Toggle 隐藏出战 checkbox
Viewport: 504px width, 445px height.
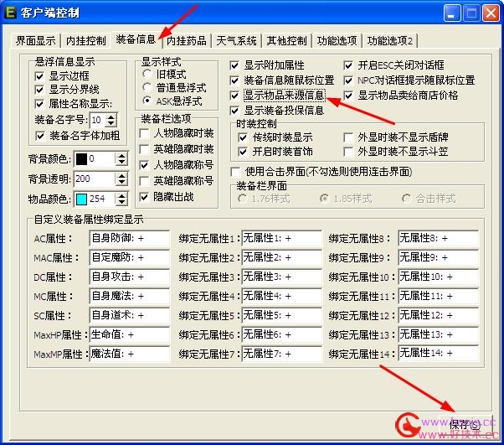click(144, 197)
